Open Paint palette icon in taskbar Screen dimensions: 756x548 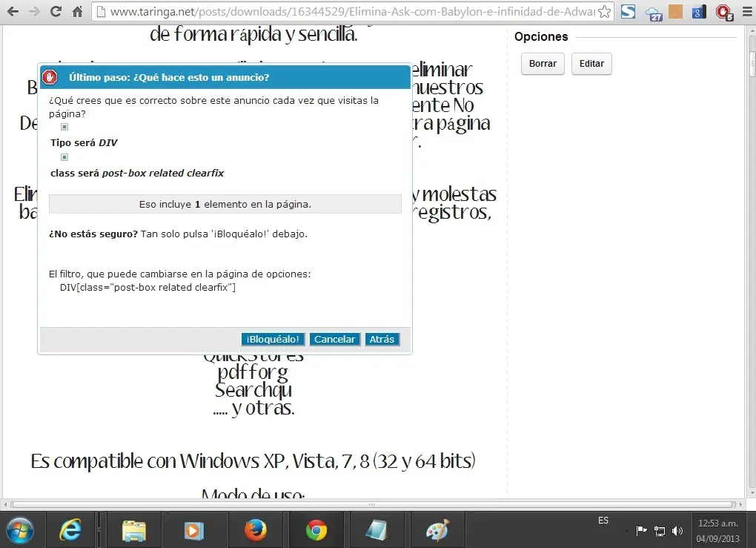pos(437,531)
